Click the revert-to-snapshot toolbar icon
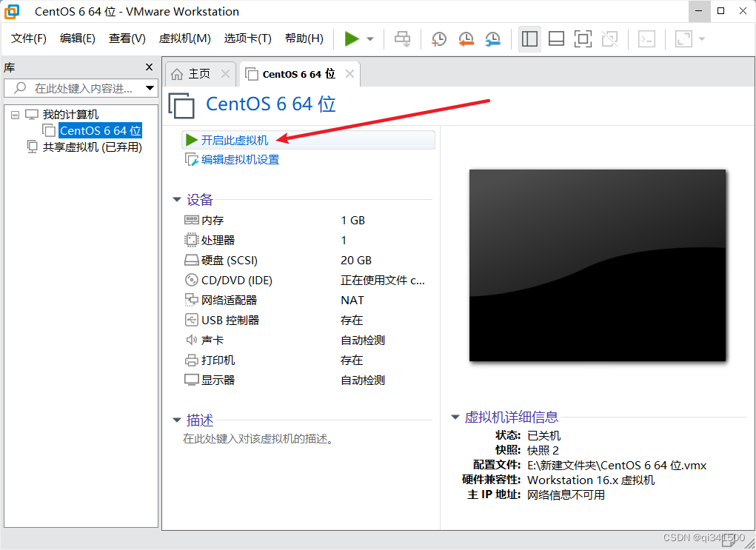Image resolution: width=756 pixels, height=550 pixels. [466, 38]
